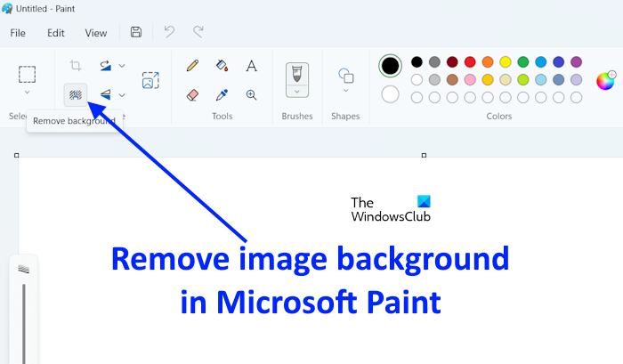Image resolution: width=623 pixels, height=364 pixels.
Task: Pick the green palette color
Action: click(x=523, y=62)
